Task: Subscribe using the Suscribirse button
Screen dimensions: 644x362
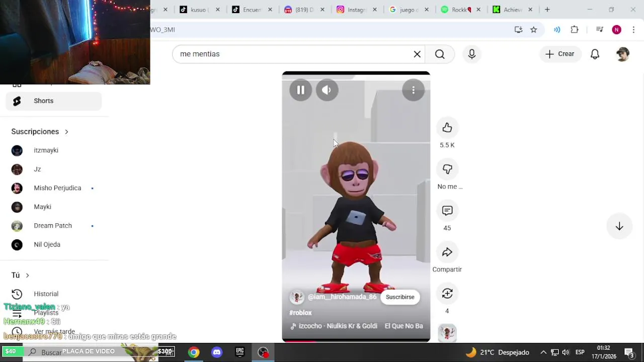Action: coord(400,297)
